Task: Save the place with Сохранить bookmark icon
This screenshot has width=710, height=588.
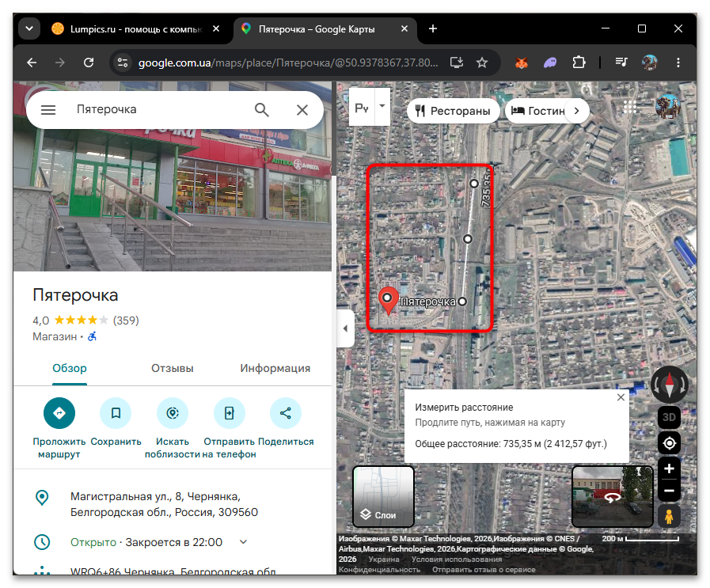Action: tap(116, 413)
